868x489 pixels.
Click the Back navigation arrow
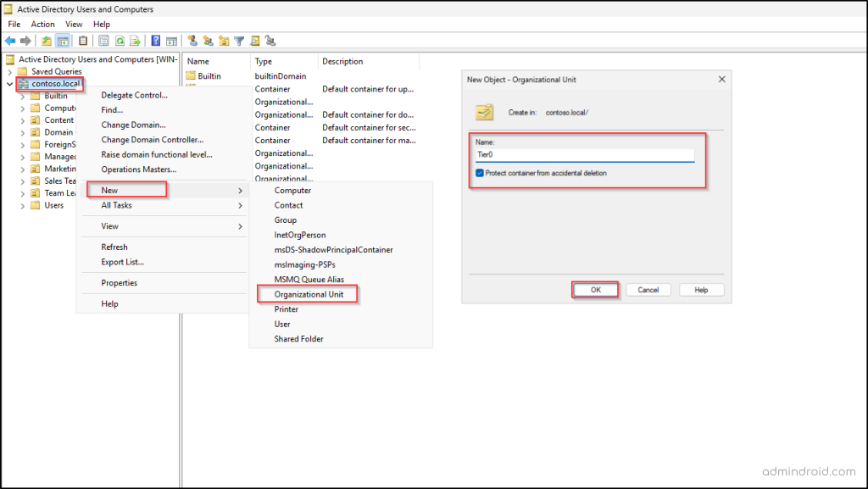tap(10, 41)
